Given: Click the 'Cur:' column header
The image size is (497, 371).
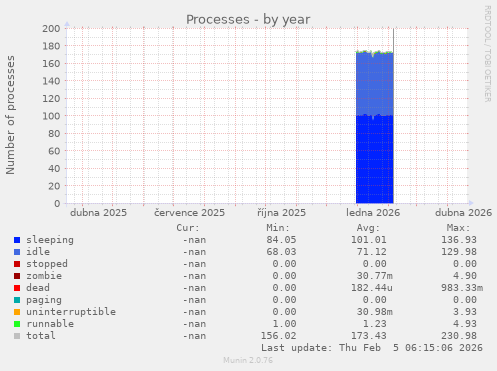Looking at the screenshot, I should click(x=188, y=228).
